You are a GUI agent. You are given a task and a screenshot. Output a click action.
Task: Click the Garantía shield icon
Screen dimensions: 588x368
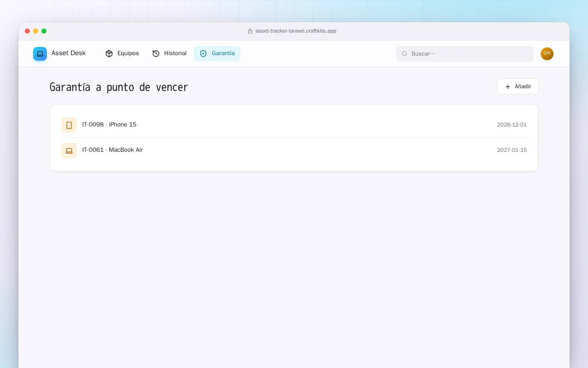[204, 53]
